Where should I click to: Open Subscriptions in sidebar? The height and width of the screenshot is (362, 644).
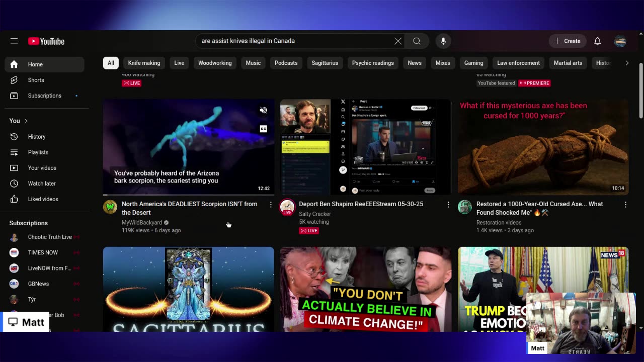click(x=45, y=96)
